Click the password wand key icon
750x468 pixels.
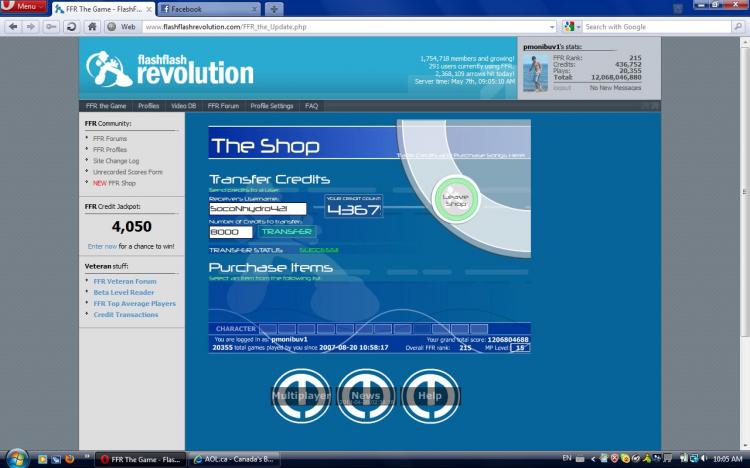51,27
